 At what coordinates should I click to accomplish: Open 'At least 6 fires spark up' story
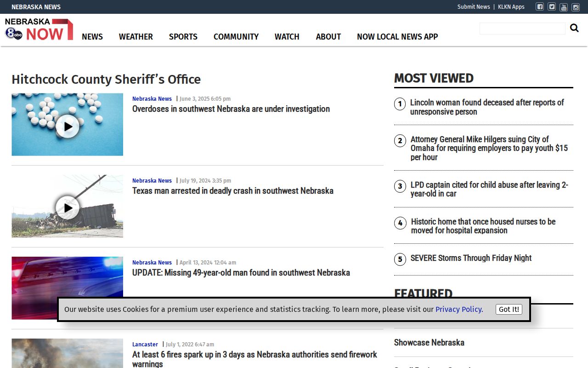click(254, 359)
